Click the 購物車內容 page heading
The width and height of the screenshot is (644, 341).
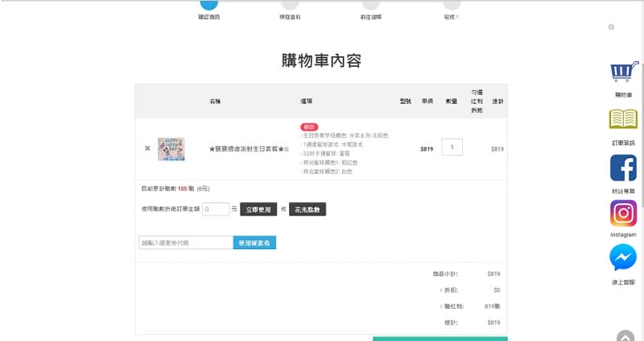coord(321,61)
